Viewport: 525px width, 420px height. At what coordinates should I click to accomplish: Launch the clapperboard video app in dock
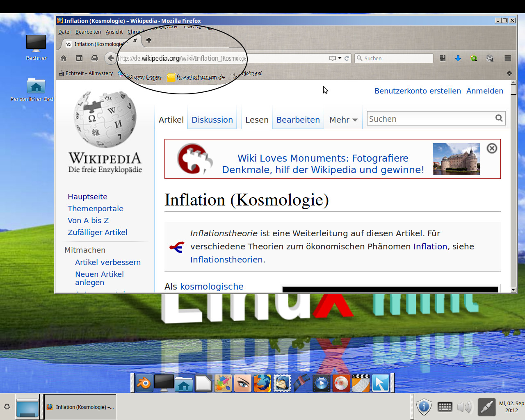point(361,383)
